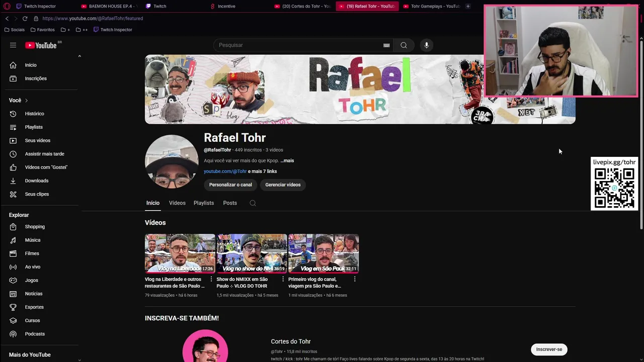Open Favoritos bookmark folder

coord(42,30)
